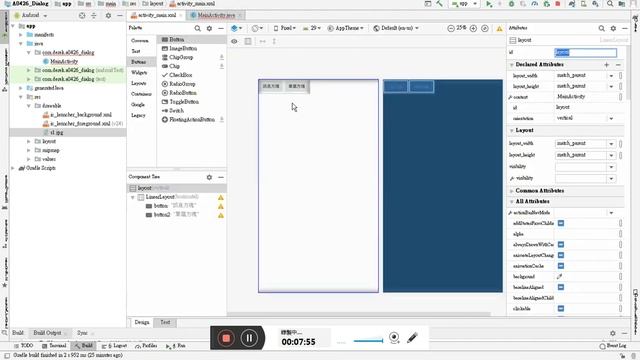Click the Make Project hammer icon
The height and width of the screenshot is (360, 640).
tap(439, 4)
